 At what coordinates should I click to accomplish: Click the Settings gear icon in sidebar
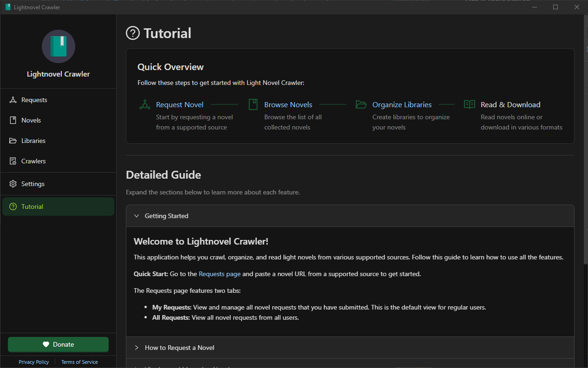pyautogui.click(x=13, y=184)
